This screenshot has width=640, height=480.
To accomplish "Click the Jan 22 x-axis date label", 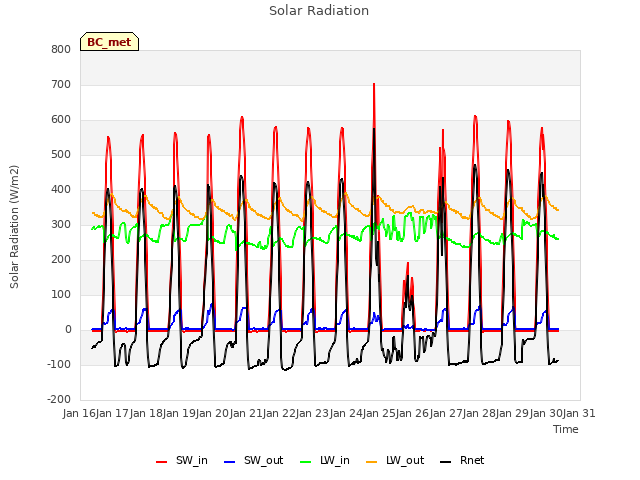I will click(x=279, y=413).
